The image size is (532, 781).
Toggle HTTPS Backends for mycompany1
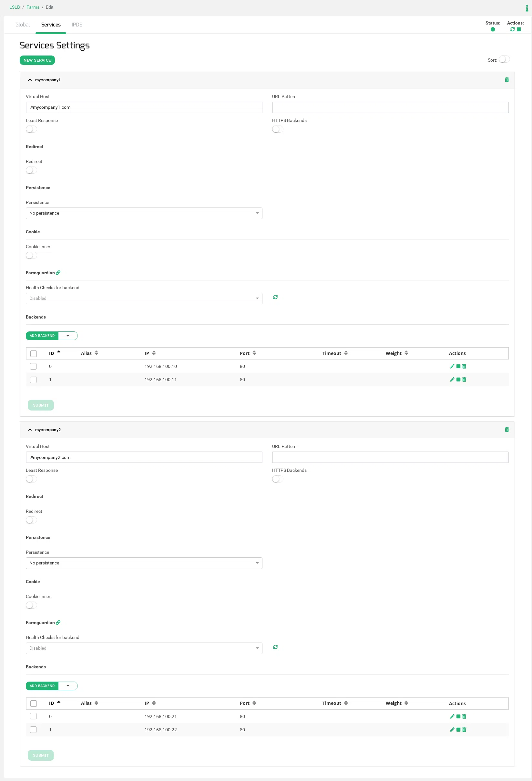[278, 129]
